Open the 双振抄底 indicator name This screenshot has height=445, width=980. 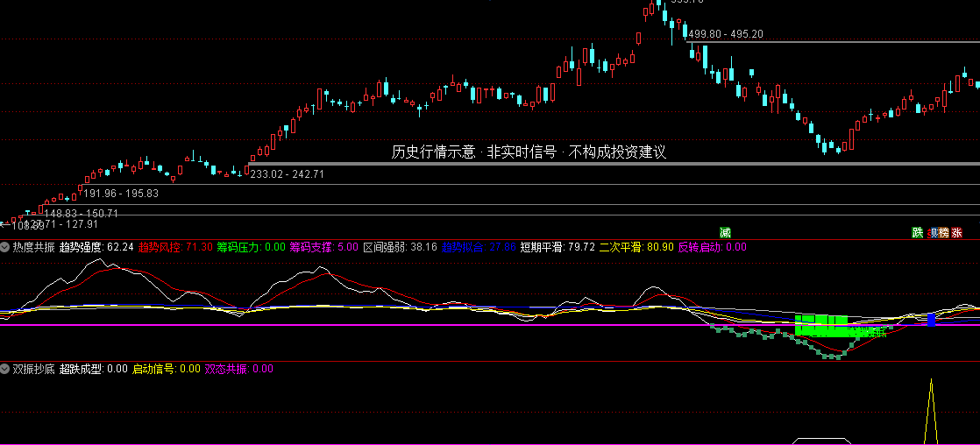[x=34, y=369]
